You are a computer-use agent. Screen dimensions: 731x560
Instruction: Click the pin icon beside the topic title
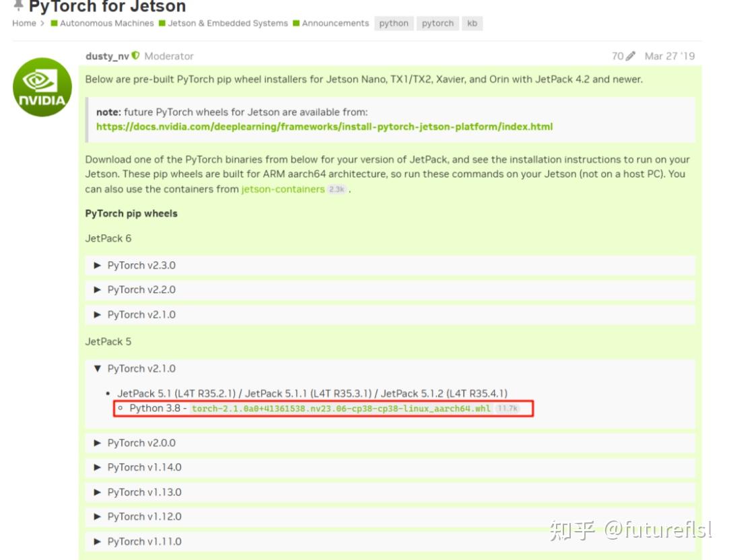pyautogui.click(x=18, y=5)
